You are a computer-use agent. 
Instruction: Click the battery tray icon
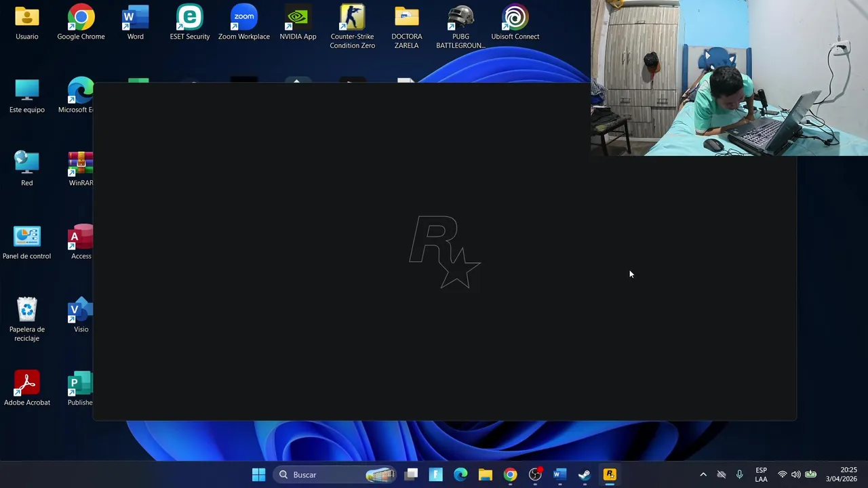pyautogui.click(x=810, y=474)
